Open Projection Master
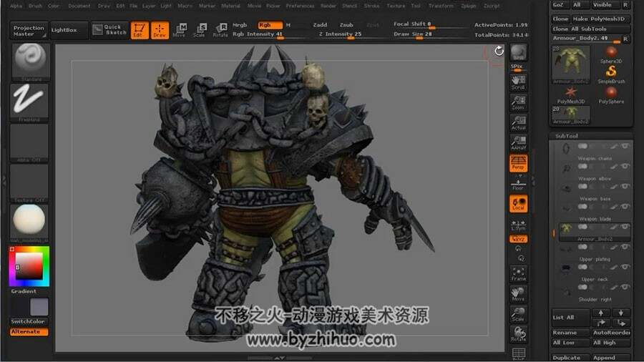Viewport: 644px width, 362px height. 29,30
